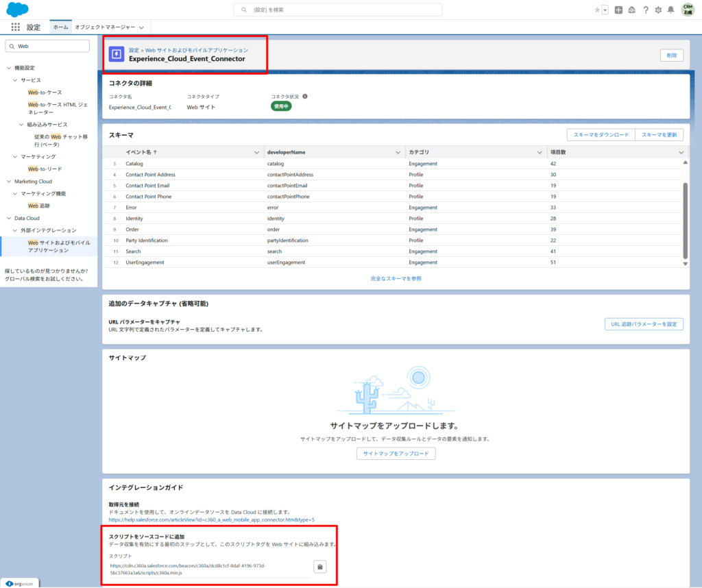
Task: Click the スキーマを更新 button
Action: pyautogui.click(x=659, y=135)
